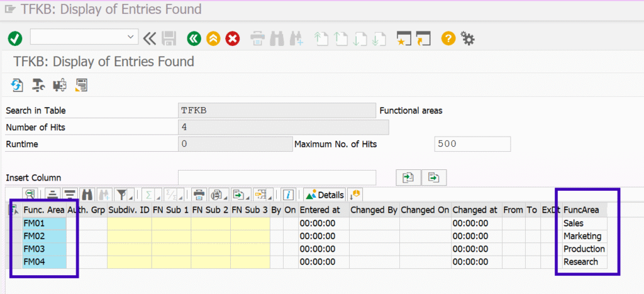
Task: Click the Print icon in top toolbar
Action: click(257, 39)
